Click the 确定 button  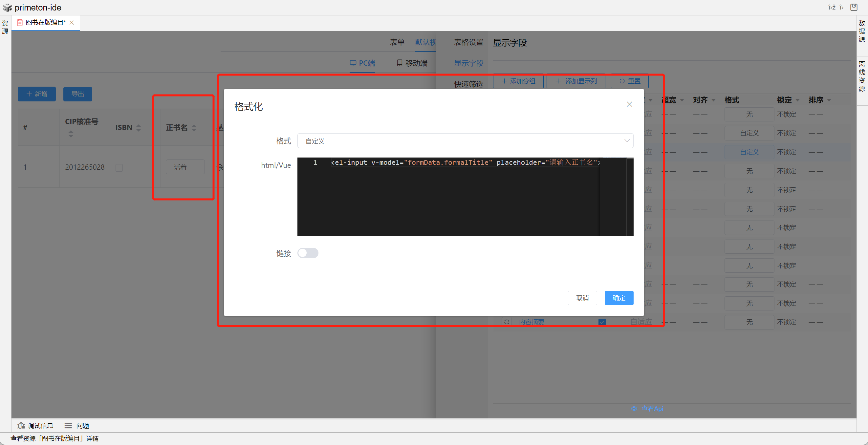pyautogui.click(x=618, y=298)
